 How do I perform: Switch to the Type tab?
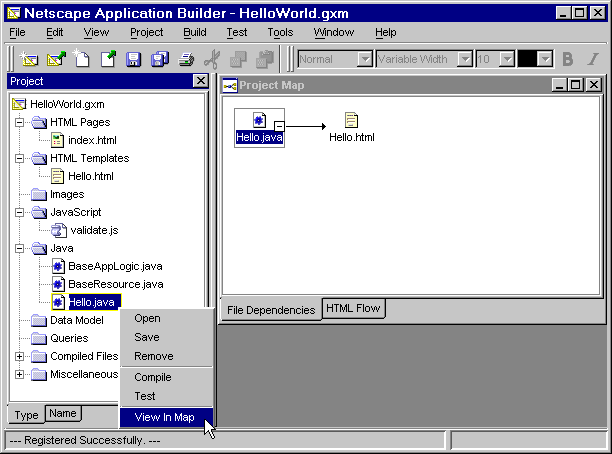pos(27,415)
